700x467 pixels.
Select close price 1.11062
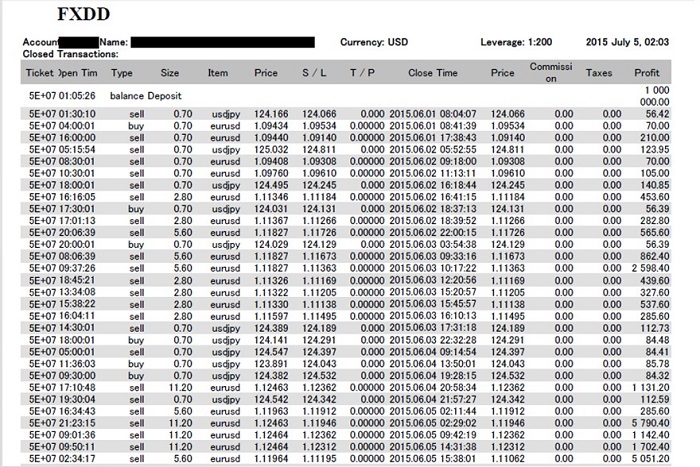(x=508, y=459)
